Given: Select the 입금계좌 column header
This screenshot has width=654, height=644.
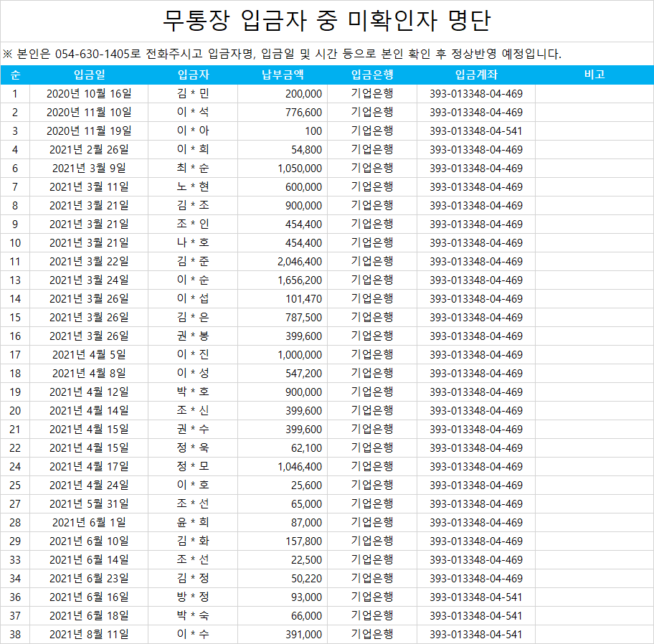Looking at the screenshot, I should 476,75.
